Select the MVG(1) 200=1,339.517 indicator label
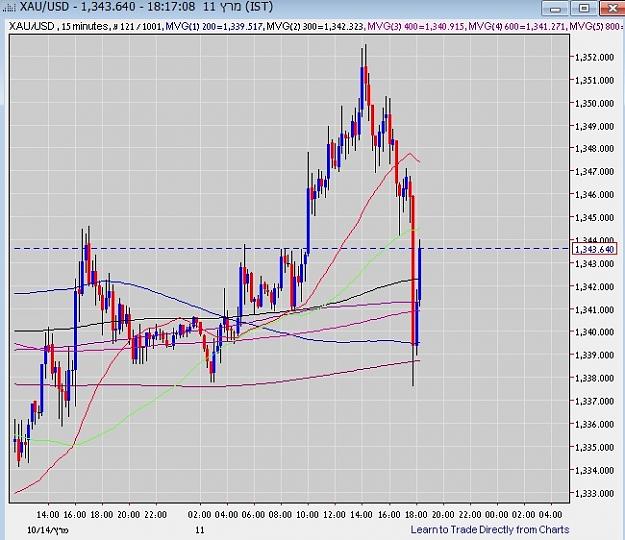 click(214, 26)
